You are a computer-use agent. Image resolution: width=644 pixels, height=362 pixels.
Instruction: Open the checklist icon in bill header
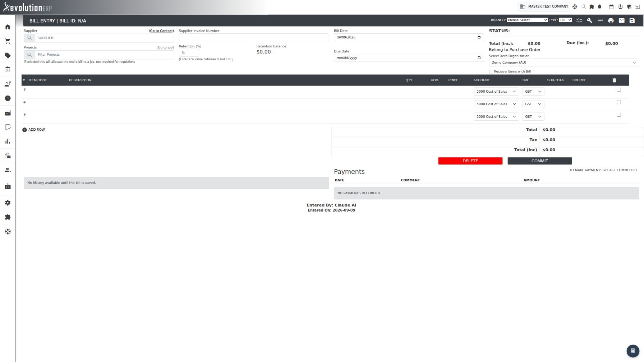click(579, 20)
